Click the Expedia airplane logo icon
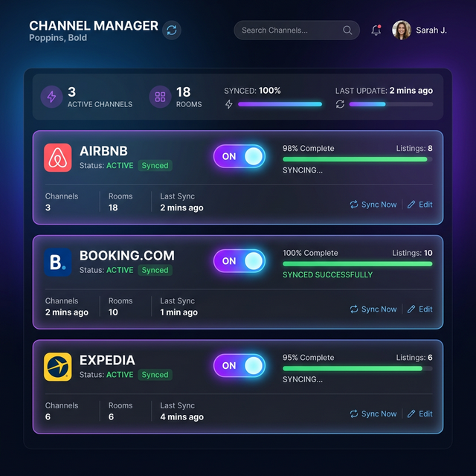476x476 pixels. click(58, 367)
